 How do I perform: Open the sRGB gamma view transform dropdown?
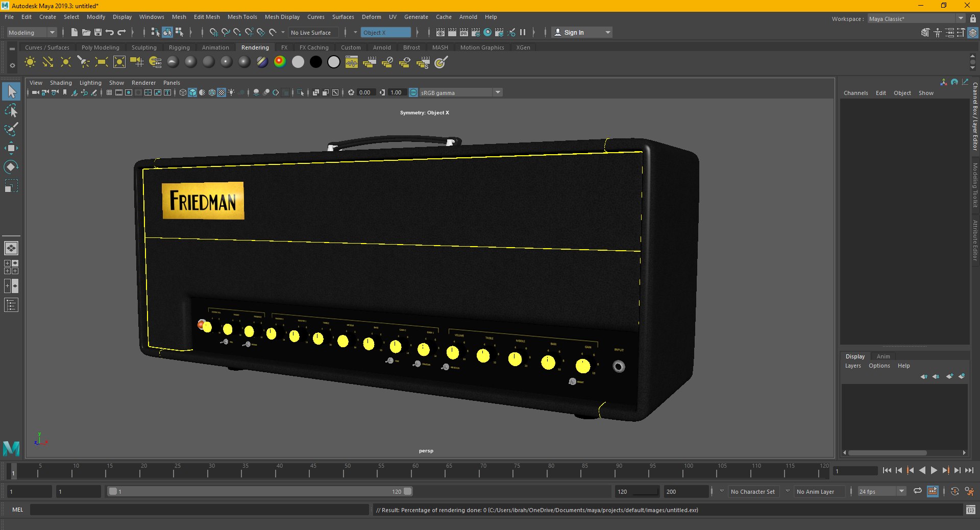pos(461,92)
